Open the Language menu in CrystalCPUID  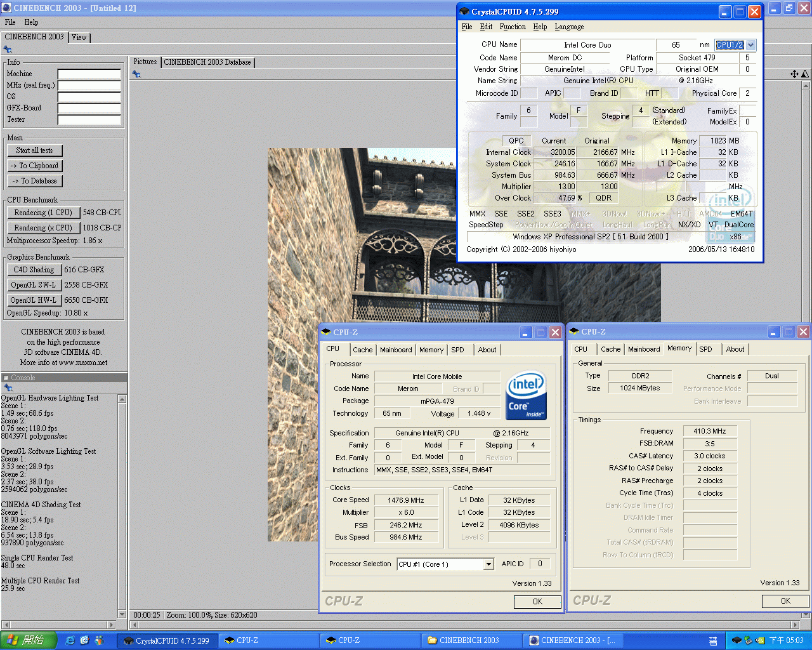[x=569, y=27]
